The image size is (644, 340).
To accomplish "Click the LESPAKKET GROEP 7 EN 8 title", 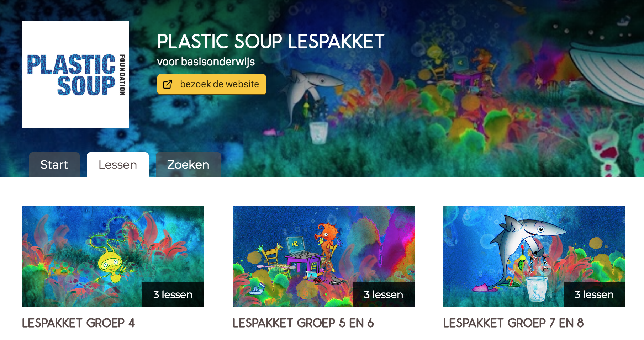I will [x=513, y=323].
